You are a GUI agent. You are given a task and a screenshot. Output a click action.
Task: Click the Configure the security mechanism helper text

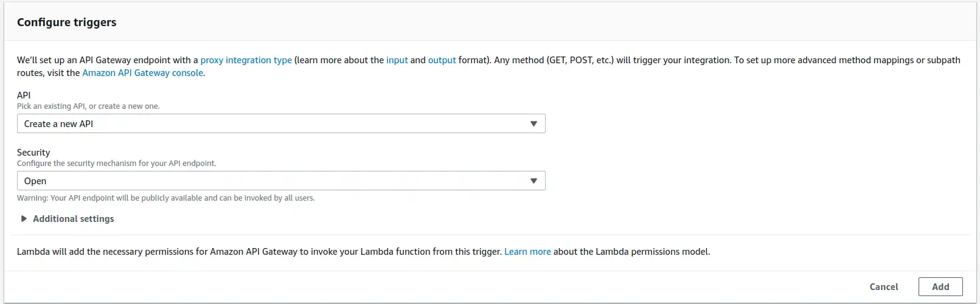click(x=117, y=164)
